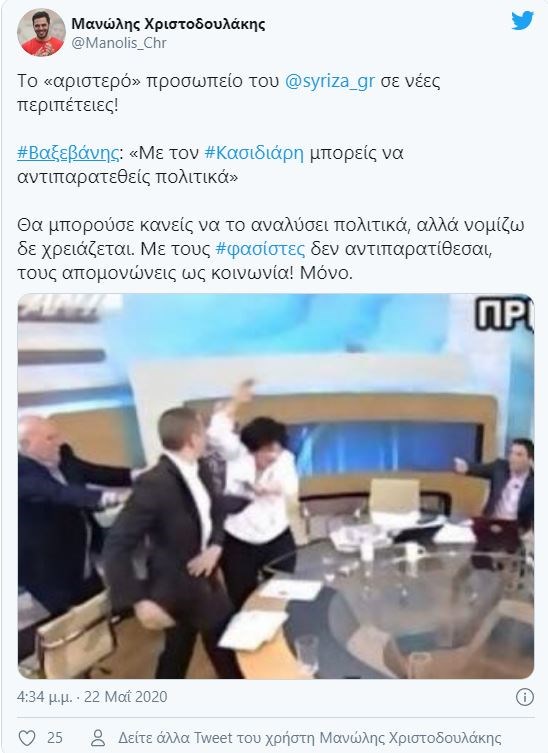The height and width of the screenshot is (753, 548).
Task: Click the tweet text mentioning «αριστερό» προσωπείο
Action: 229,92
